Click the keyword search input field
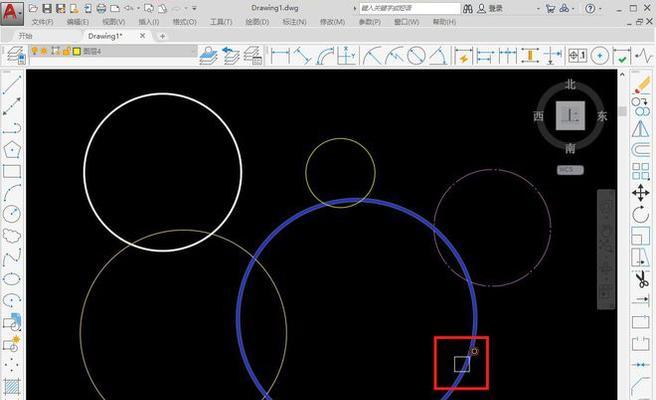 pyautogui.click(x=410, y=8)
